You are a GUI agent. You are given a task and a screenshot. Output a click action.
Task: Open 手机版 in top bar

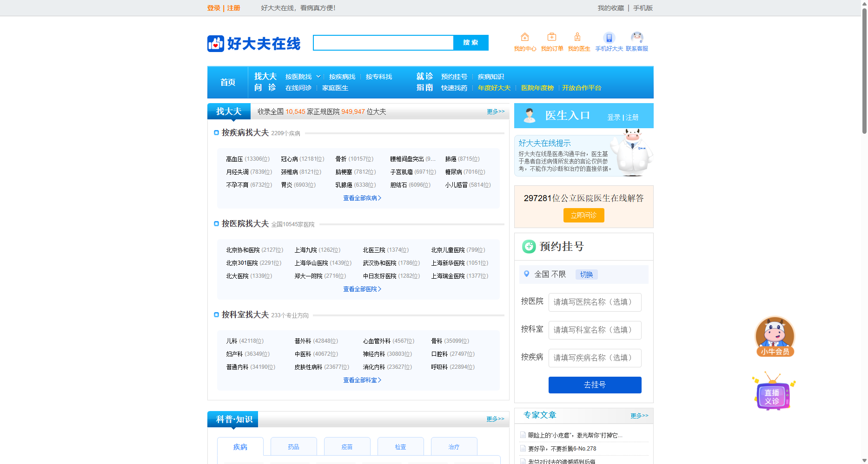point(643,8)
